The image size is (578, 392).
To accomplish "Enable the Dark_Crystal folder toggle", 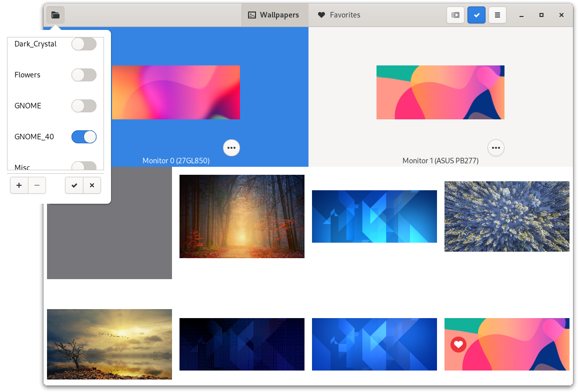I will pos(83,44).
